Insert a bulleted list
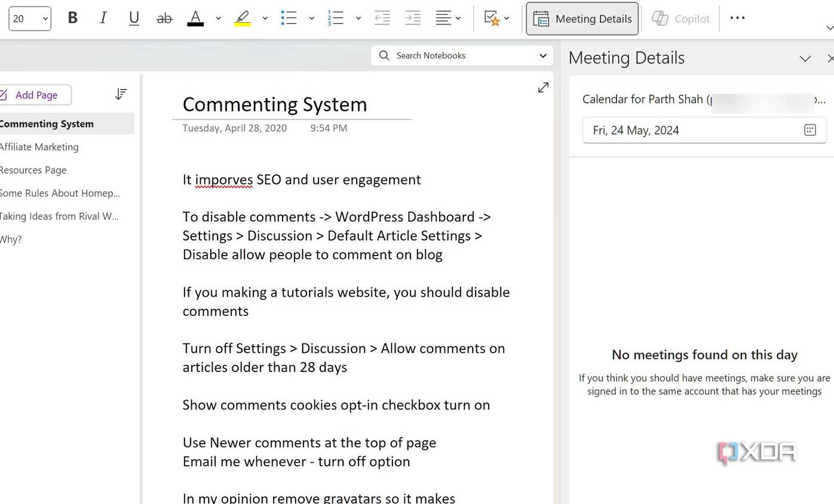This screenshot has width=834, height=504. (x=289, y=19)
